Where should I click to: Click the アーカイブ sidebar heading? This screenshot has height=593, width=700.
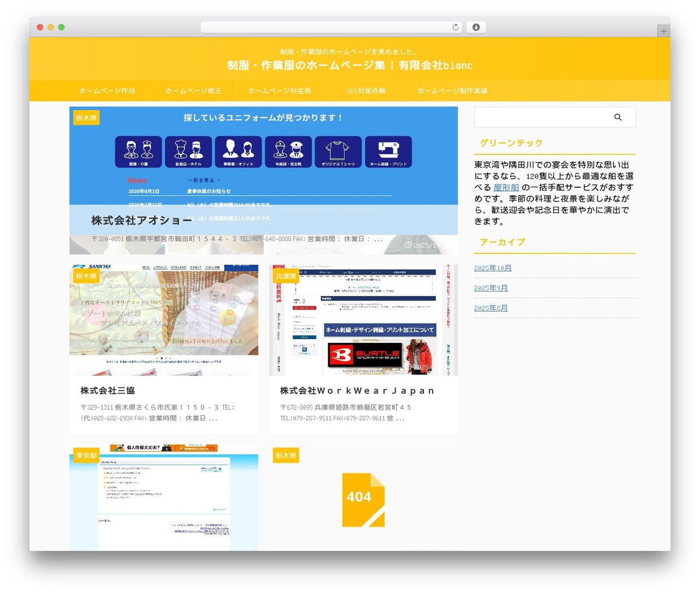502,242
